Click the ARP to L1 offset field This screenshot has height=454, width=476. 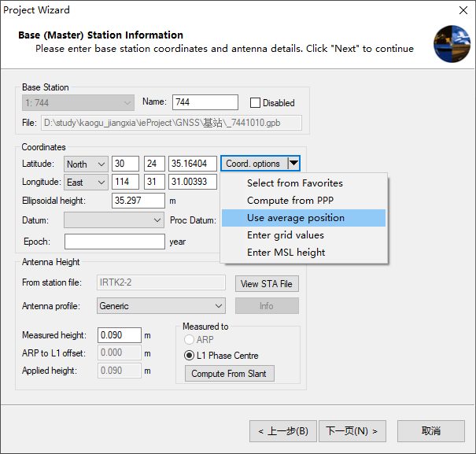120,352
